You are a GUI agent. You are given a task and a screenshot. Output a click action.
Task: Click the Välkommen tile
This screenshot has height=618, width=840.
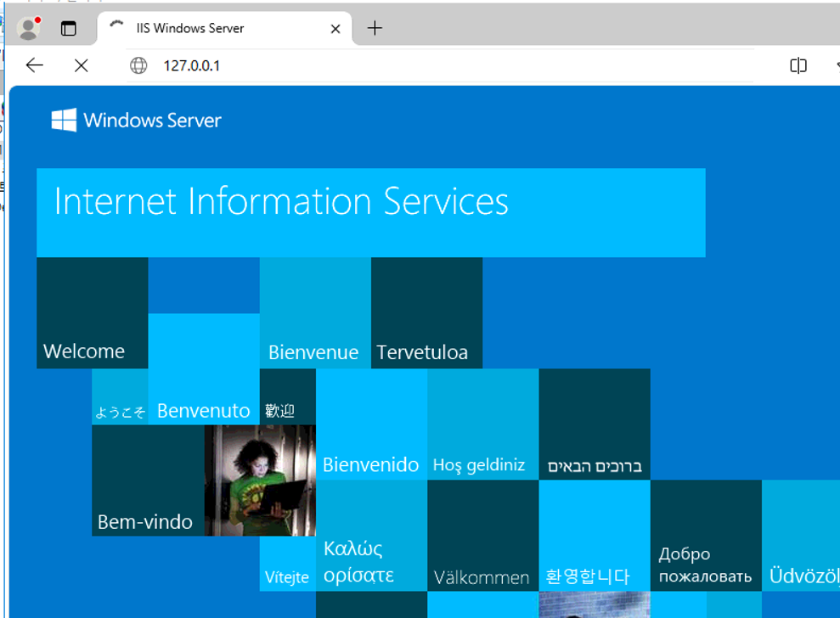[482, 536]
